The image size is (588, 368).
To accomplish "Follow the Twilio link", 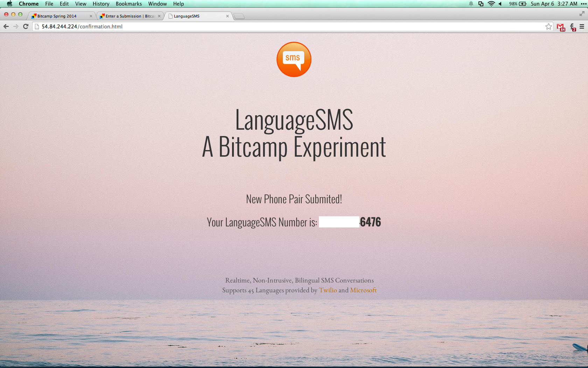I will (328, 290).
